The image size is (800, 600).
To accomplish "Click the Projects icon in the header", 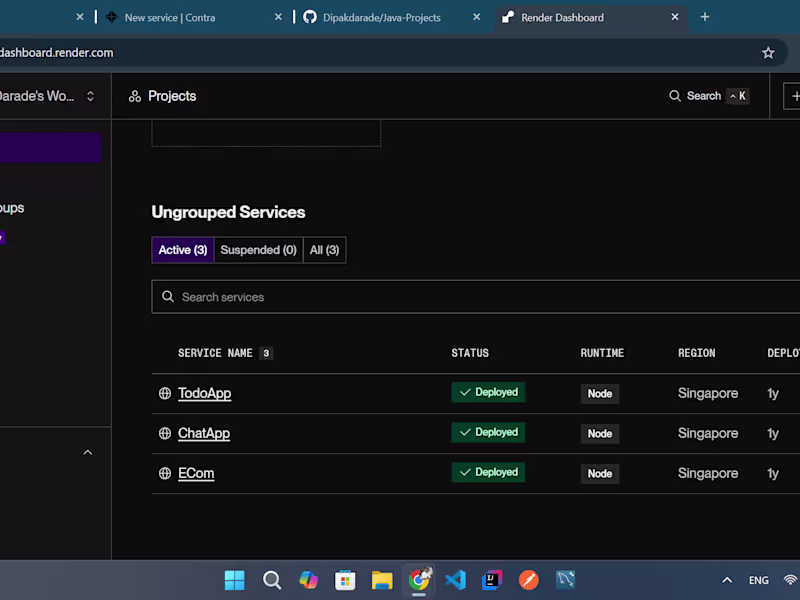I will tap(135, 96).
